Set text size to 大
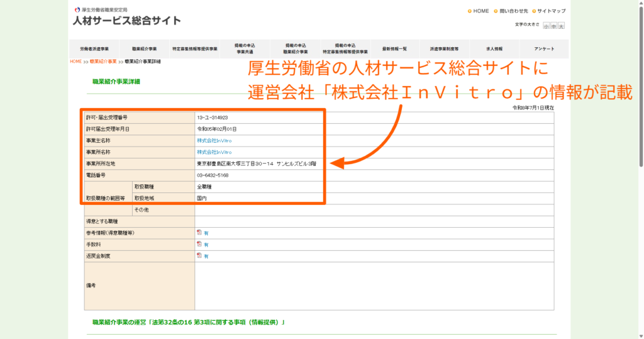This screenshot has width=644, height=339. 561,26
